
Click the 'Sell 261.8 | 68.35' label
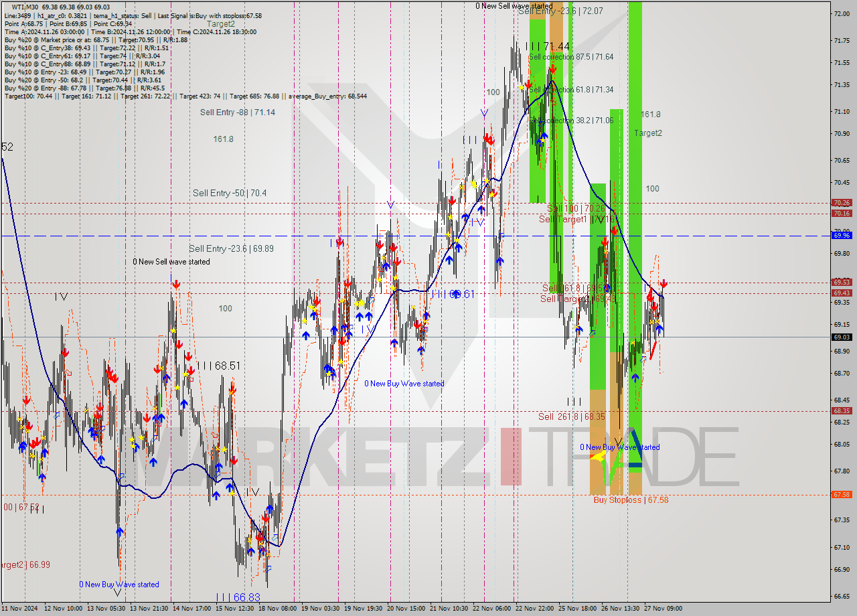[572, 416]
